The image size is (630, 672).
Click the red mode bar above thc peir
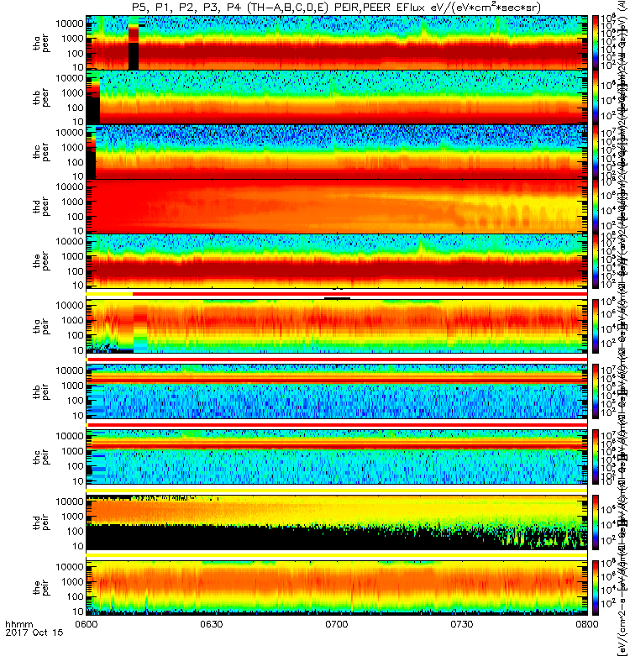click(338, 424)
